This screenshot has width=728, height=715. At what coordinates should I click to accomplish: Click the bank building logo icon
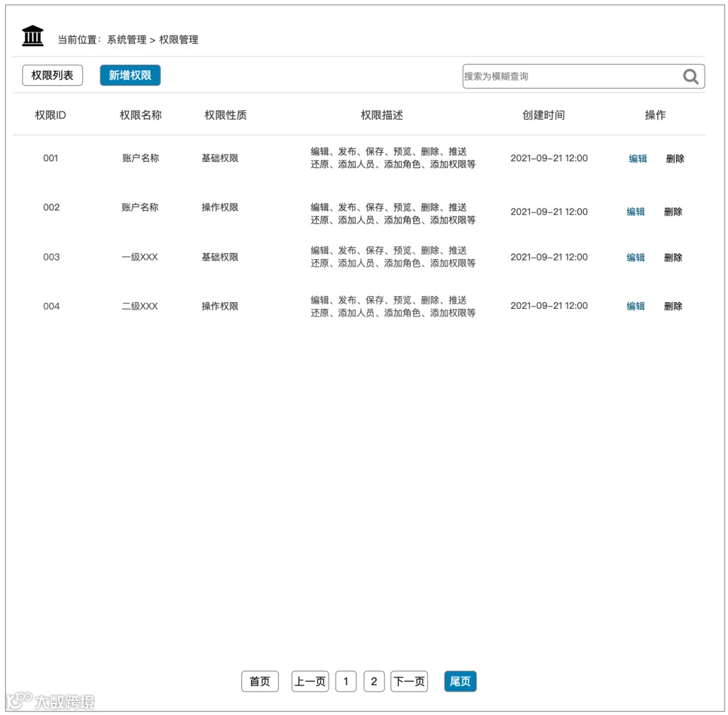[32, 36]
